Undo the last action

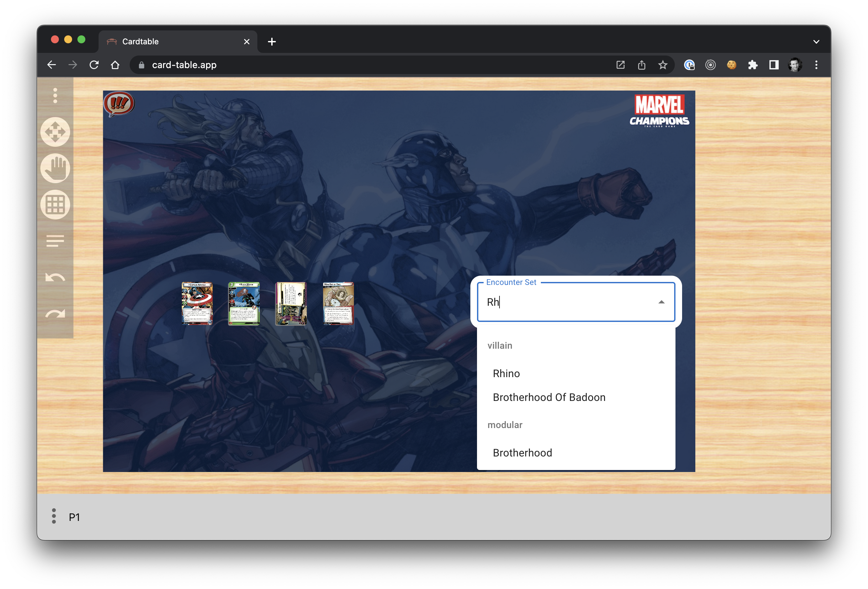tap(55, 277)
